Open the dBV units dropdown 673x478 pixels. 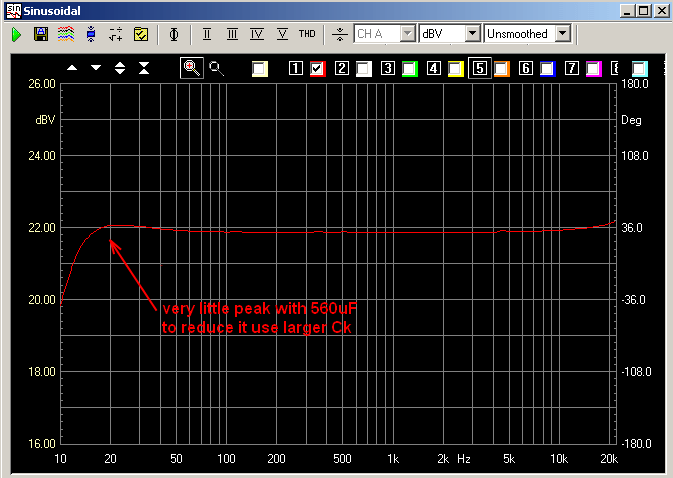472,34
